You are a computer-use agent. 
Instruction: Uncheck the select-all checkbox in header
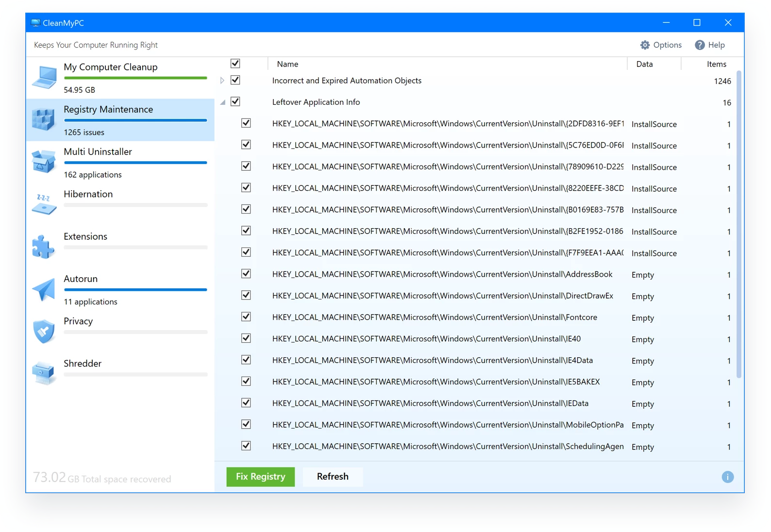pyautogui.click(x=235, y=64)
